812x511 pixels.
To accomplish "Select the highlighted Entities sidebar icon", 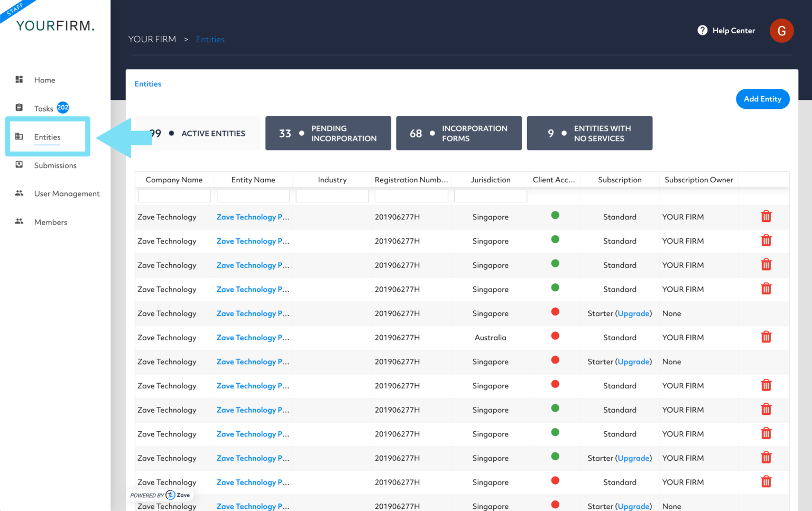I will click(19, 136).
